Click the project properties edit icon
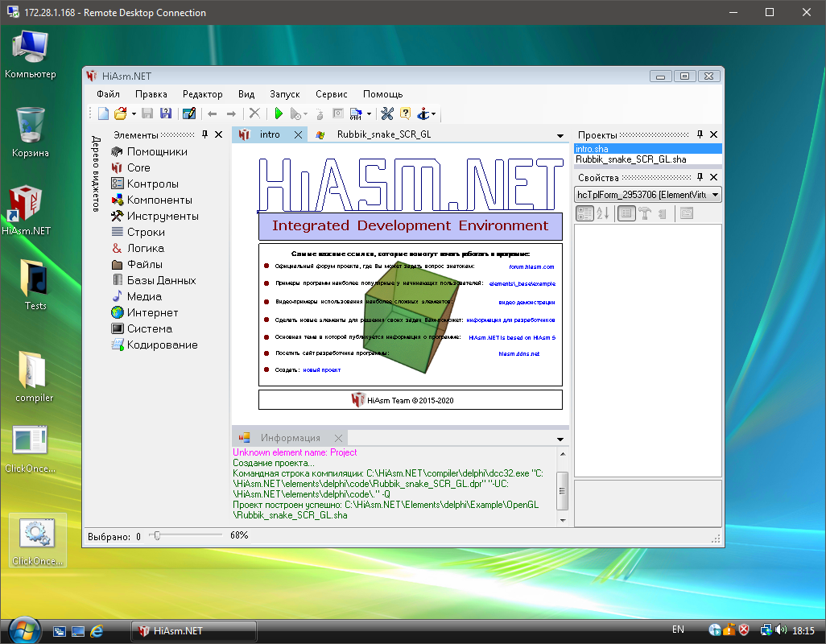The image size is (826, 644). pos(188,114)
